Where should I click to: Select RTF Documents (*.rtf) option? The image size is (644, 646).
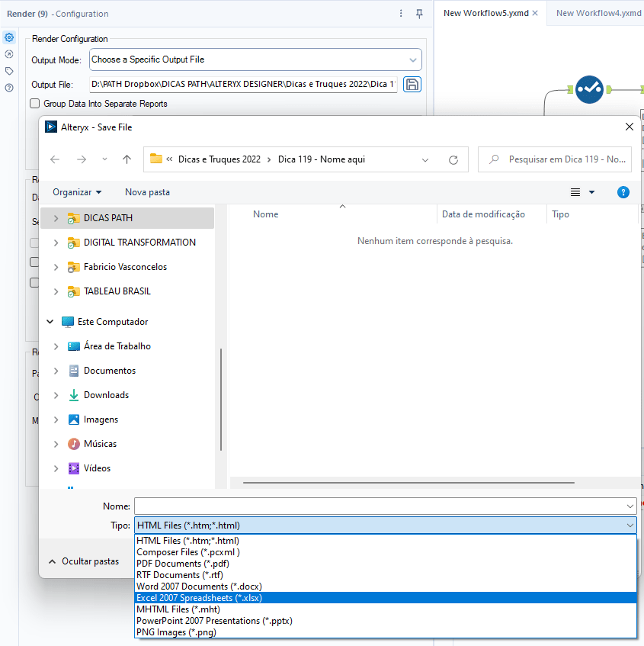[x=386, y=575]
